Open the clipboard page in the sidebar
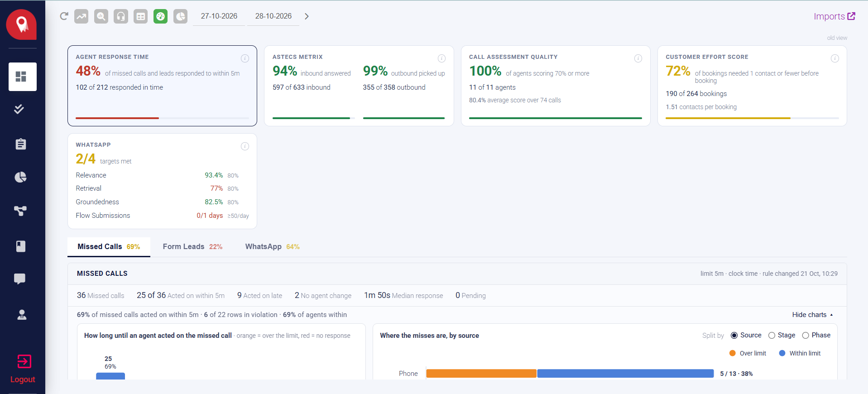The image size is (868, 394). 21,144
